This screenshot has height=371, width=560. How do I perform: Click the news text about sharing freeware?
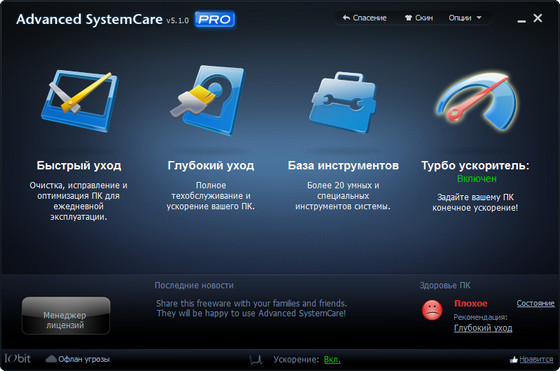coord(251,308)
